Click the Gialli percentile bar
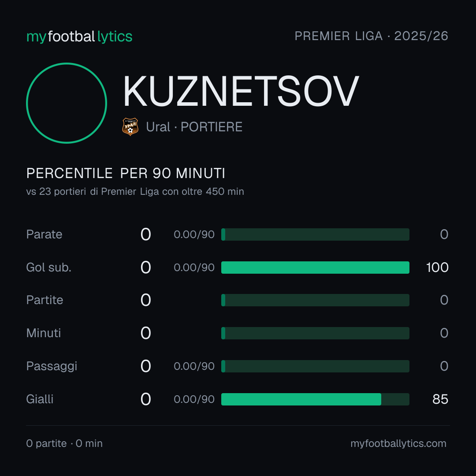The image size is (476, 476). (x=315, y=399)
